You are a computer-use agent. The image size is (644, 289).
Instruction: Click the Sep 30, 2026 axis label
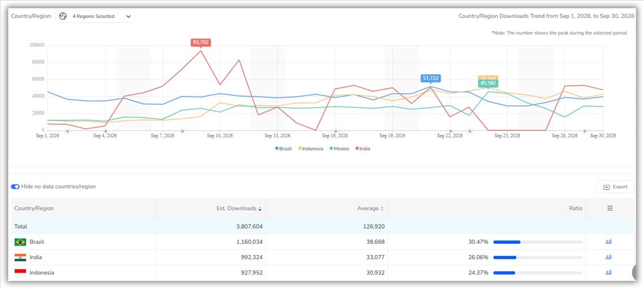point(603,135)
